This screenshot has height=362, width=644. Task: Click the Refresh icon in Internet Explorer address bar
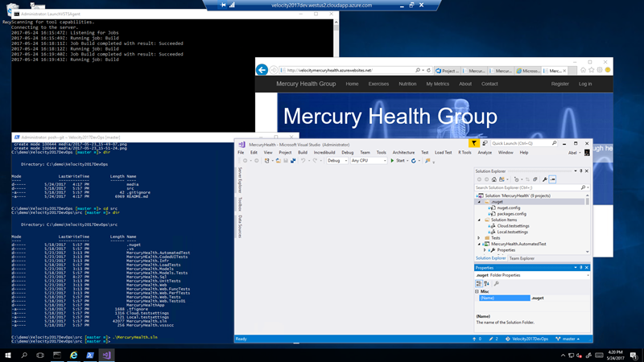[428, 70]
